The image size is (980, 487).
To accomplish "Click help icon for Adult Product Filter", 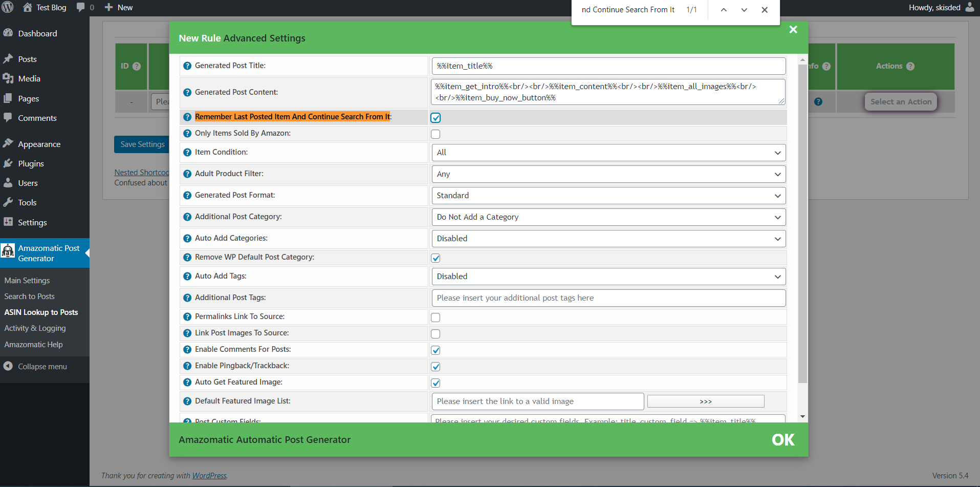I will (187, 174).
